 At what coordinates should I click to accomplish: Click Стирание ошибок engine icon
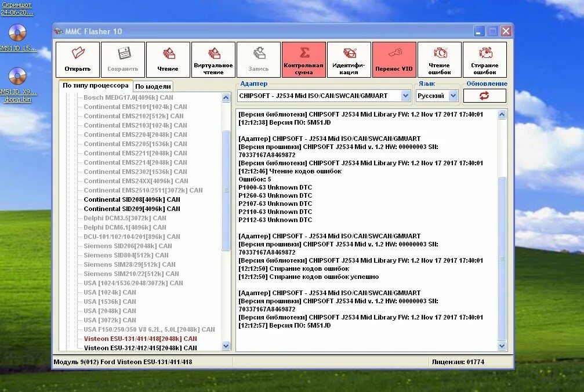pos(485,60)
